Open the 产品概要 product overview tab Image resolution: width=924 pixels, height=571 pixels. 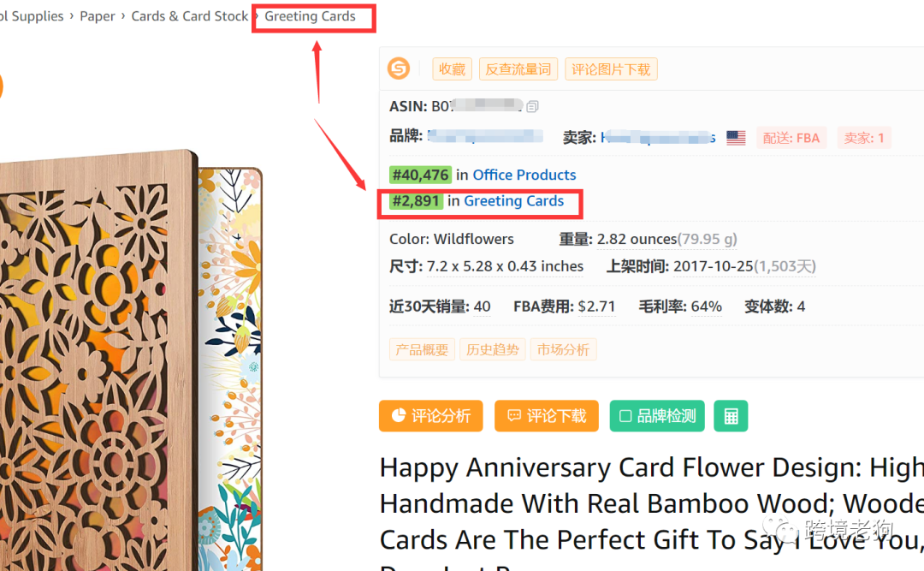[422, 350]
